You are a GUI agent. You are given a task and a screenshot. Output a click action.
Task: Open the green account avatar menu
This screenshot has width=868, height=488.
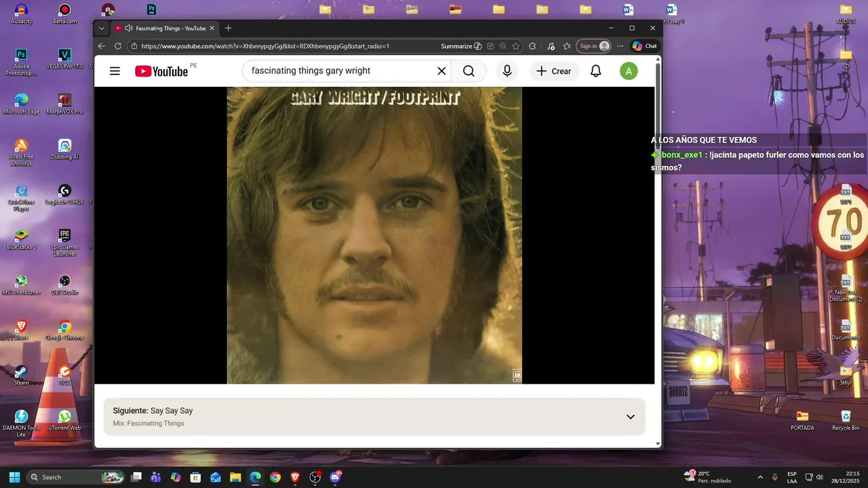pos(629,71)
